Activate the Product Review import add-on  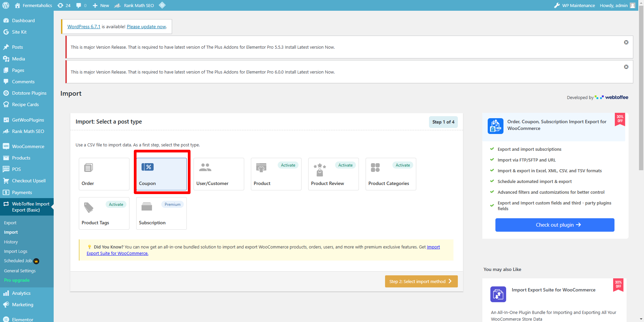pyautogui.click(x=345, y=165)
